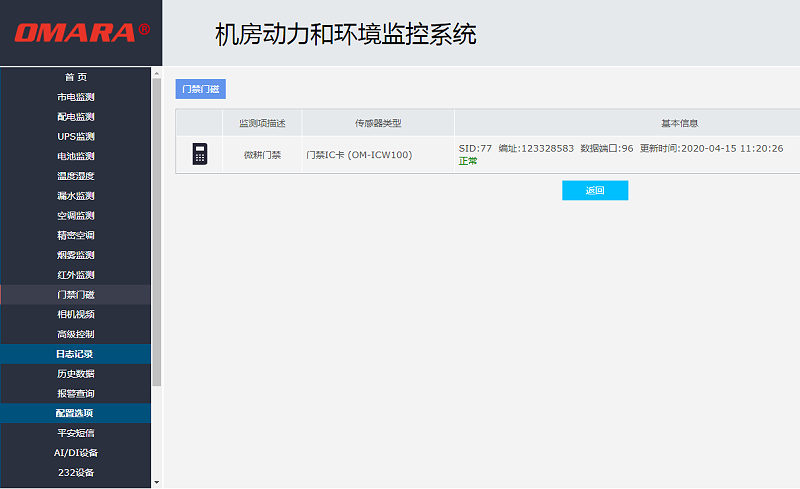The image size is (800, 489).
Task: Click the OMARA logo
Action: click(x=81, y=33)
